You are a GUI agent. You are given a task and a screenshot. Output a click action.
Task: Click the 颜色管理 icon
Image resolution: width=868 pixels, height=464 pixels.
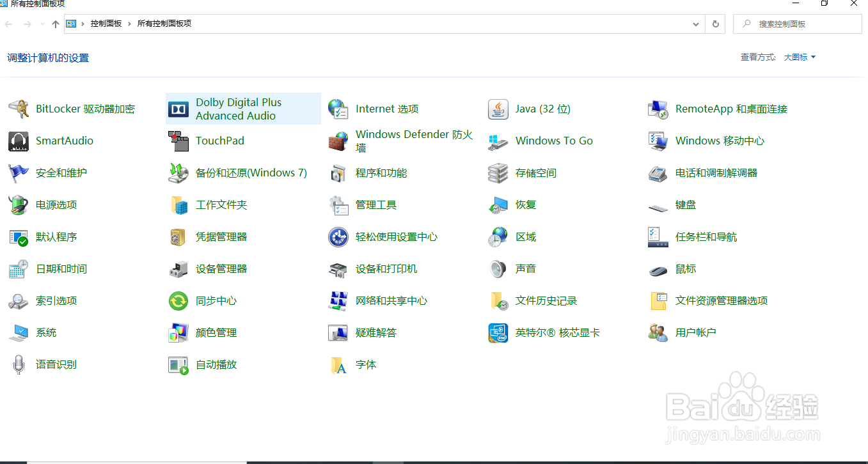pos(178,333)
